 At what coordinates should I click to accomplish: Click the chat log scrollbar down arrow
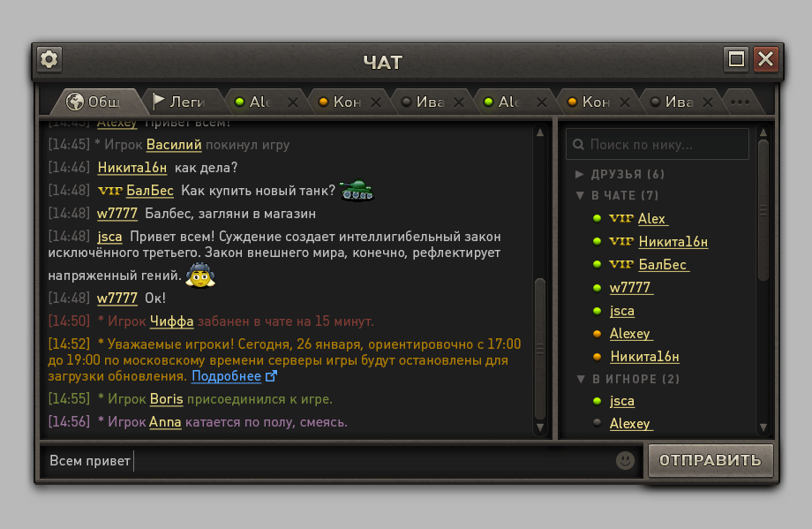click(x=540, y=427)
